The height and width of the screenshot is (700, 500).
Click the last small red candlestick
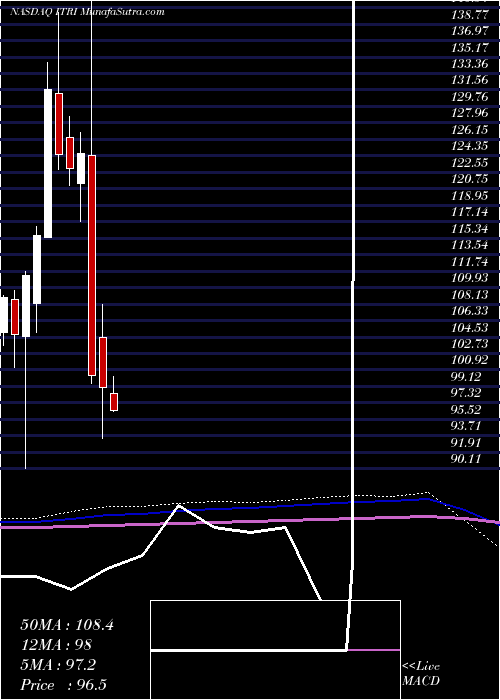pyautogui.click(x=114, y=402)
